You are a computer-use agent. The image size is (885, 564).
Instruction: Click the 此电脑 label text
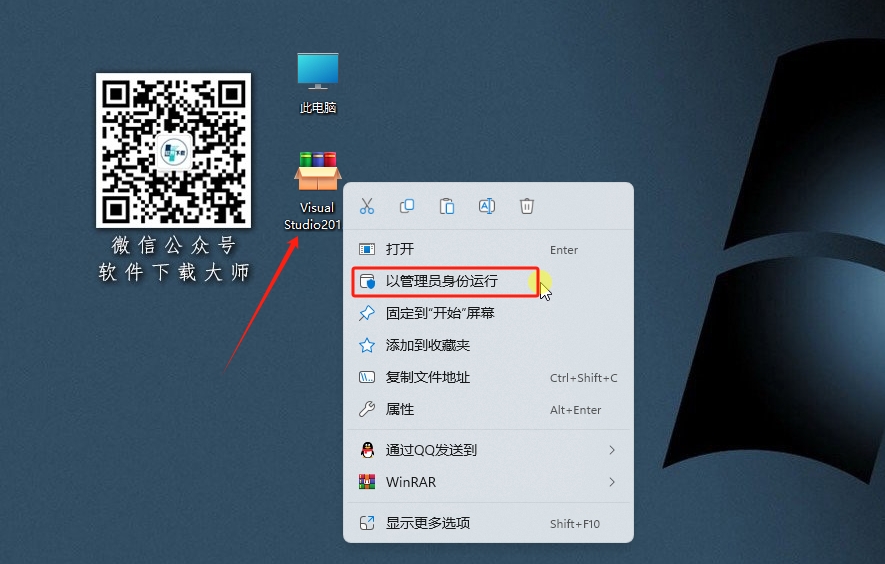(x=318, y=108)
